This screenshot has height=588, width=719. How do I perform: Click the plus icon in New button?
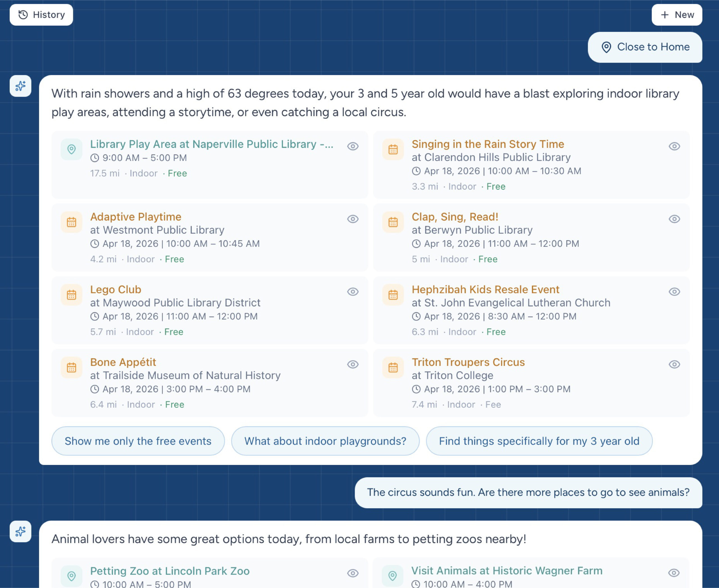(x=665, y=15)
